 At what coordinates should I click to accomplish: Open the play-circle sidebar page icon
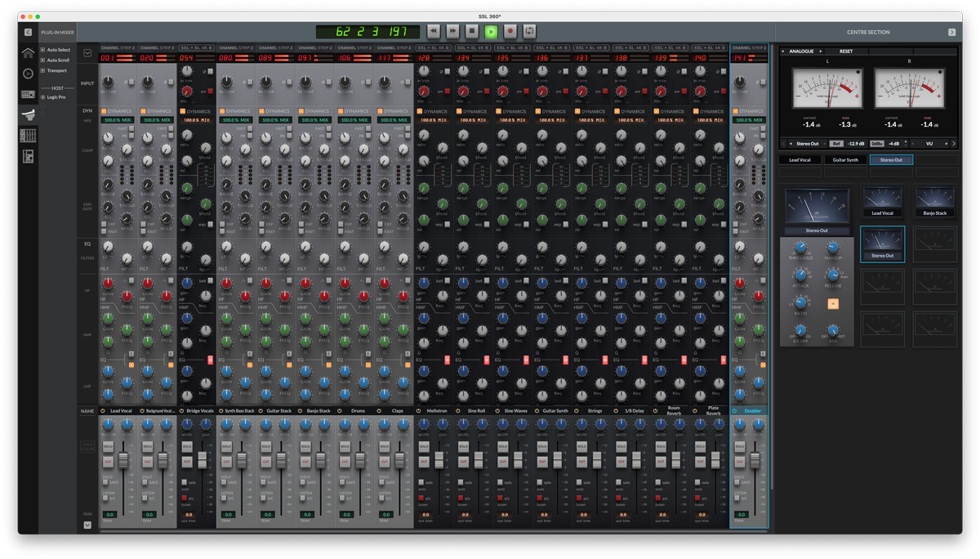click(28, 74)
